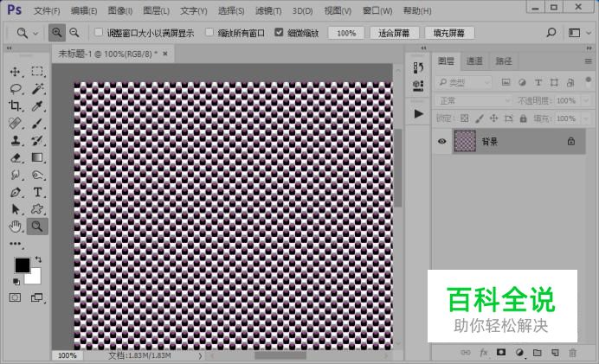Hide the 背景 layer eye icon

pyautogui.click(x=442, y=141)
